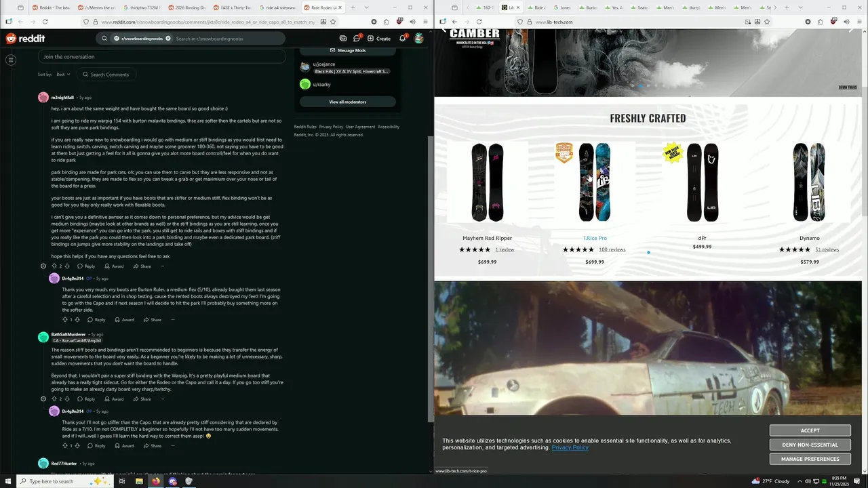Screen dimensions: 868x488
Task: Open the Dynamo snowboard thumbnail
Action: (809, 182)
